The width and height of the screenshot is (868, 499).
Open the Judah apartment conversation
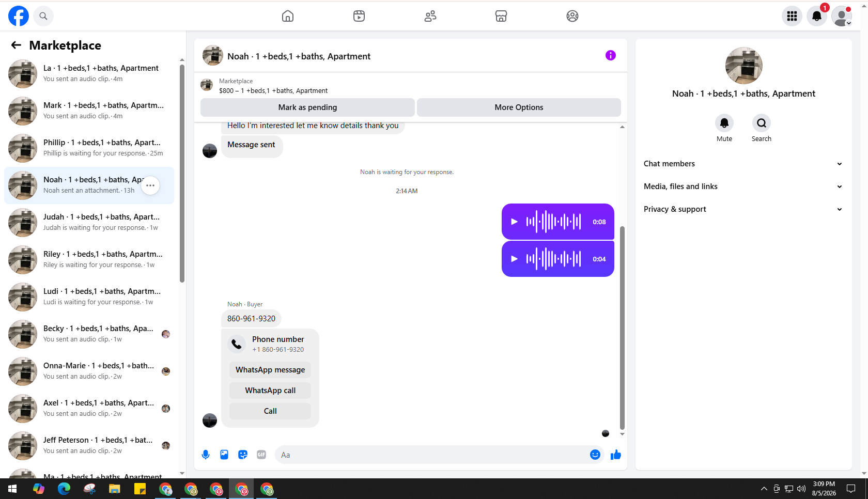(89, 223)
